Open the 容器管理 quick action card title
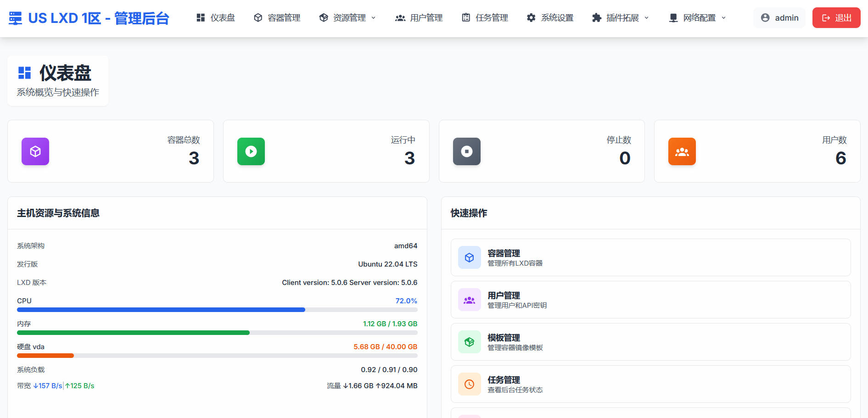868x418 pixels. (504, 253)
